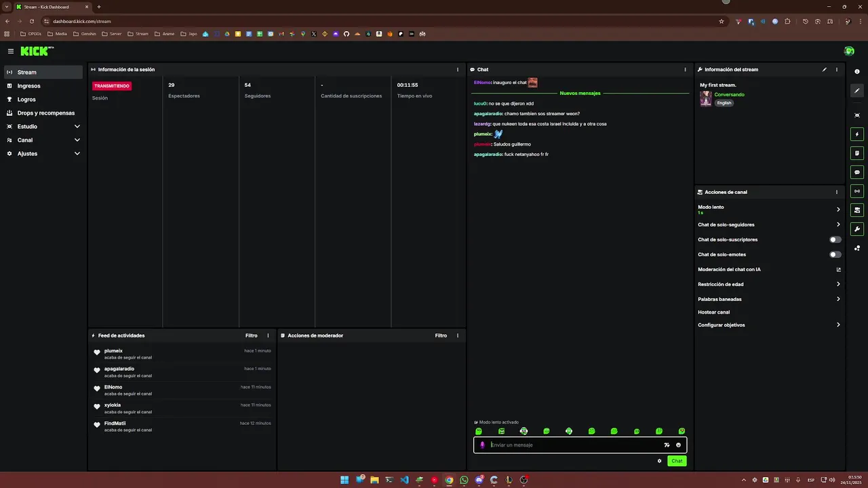Toggle the broadcast signal widget in the right rail
The width and height of the screenshot is (868, 488).
[857, 191]
